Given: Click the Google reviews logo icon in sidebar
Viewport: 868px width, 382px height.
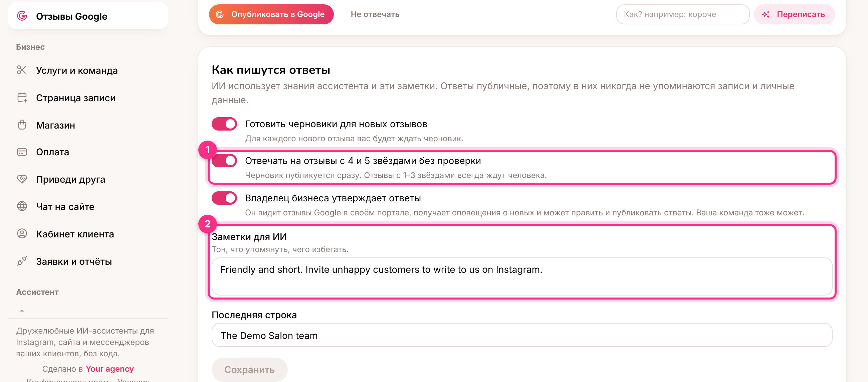Looking at the screenshot, I should 22,16.
